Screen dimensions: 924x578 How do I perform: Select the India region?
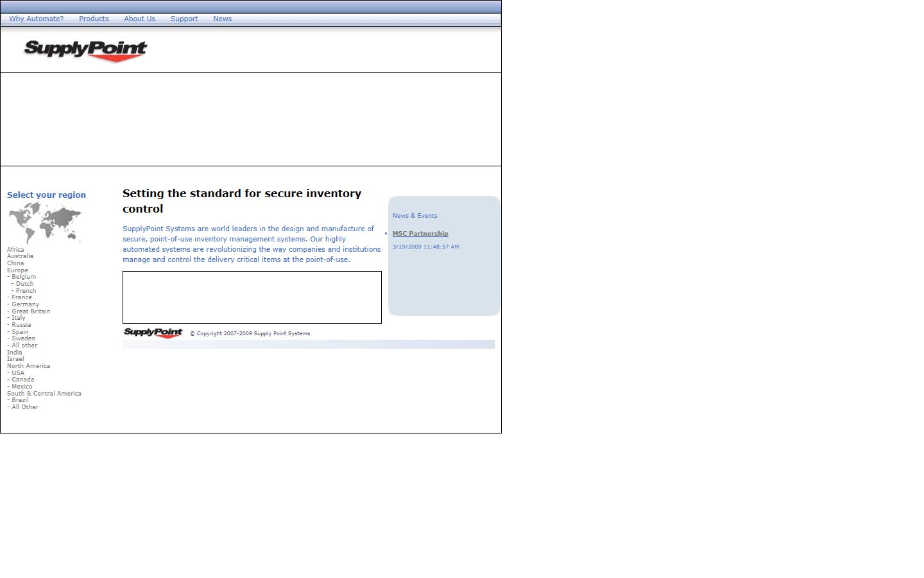(x=14, y=353)
